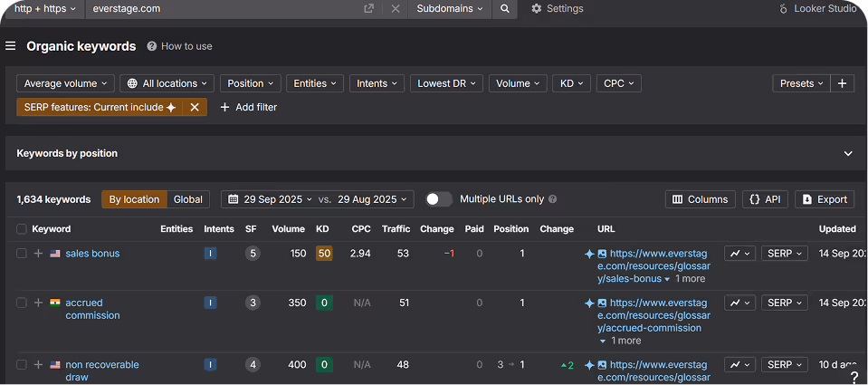Open everstage.com in a new tab
The height and width of the screenshot is (385, 868).
point(368,9)
